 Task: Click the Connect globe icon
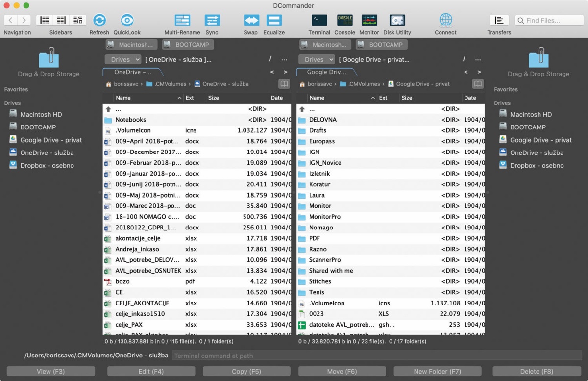445,20
